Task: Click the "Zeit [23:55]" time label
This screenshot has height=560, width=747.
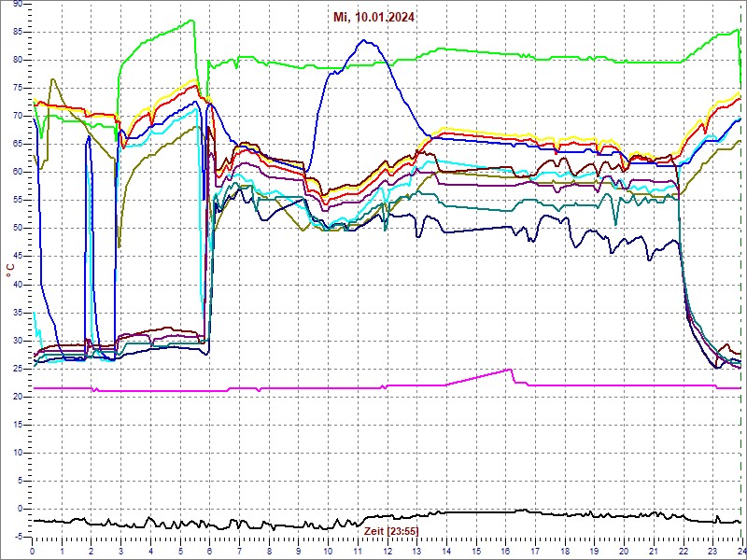Action: 391,530
